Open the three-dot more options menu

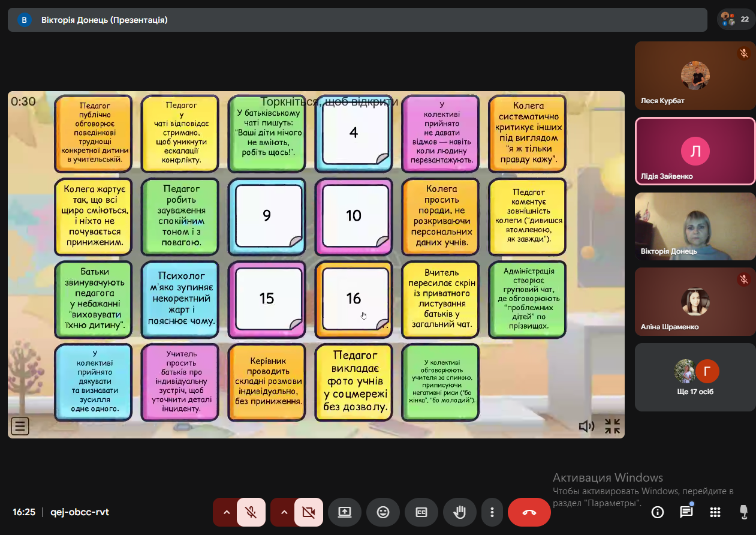click(492, 512)
